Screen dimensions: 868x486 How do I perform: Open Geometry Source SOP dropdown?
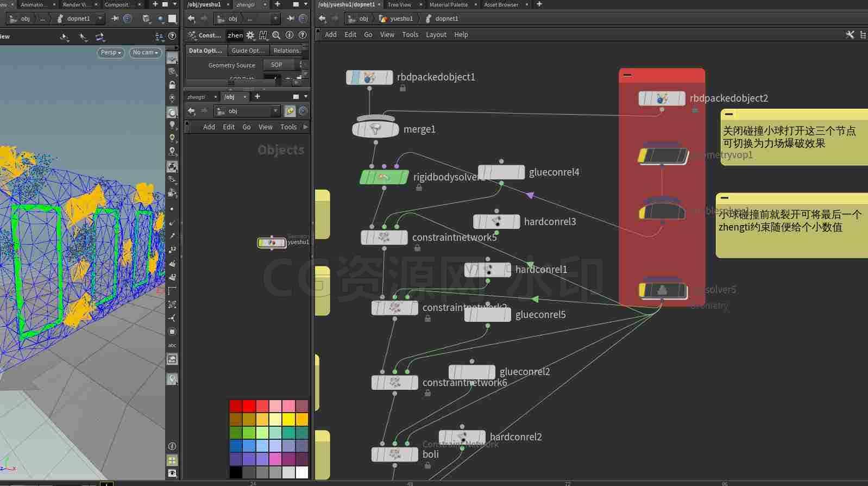(281, 65)
